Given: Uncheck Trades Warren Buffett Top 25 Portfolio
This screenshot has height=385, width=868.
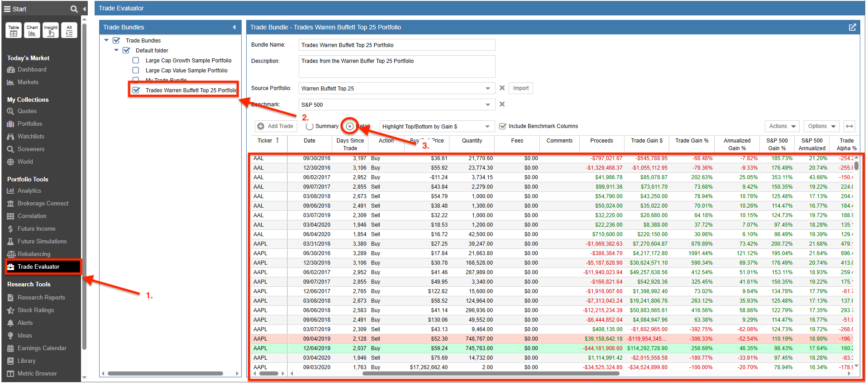Looking at the screenshot, I should click(x=136, y=90).
